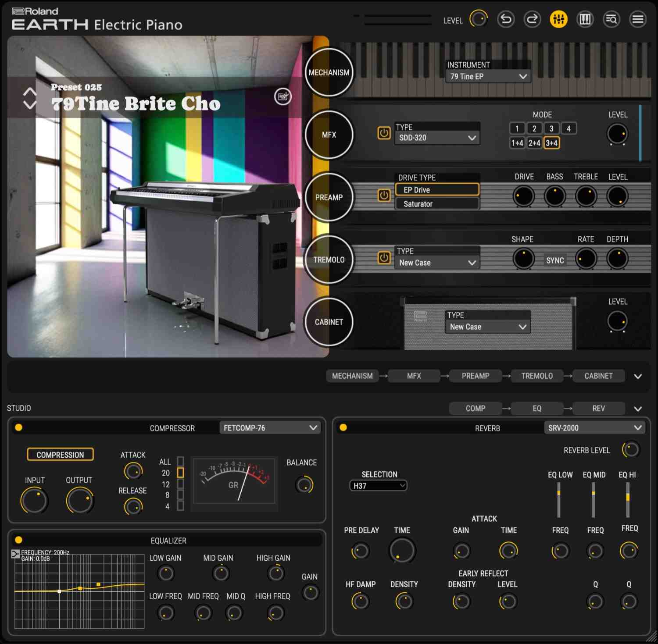Open the keyboard view icon
This screenshot has height=644, width=658.
585,19
